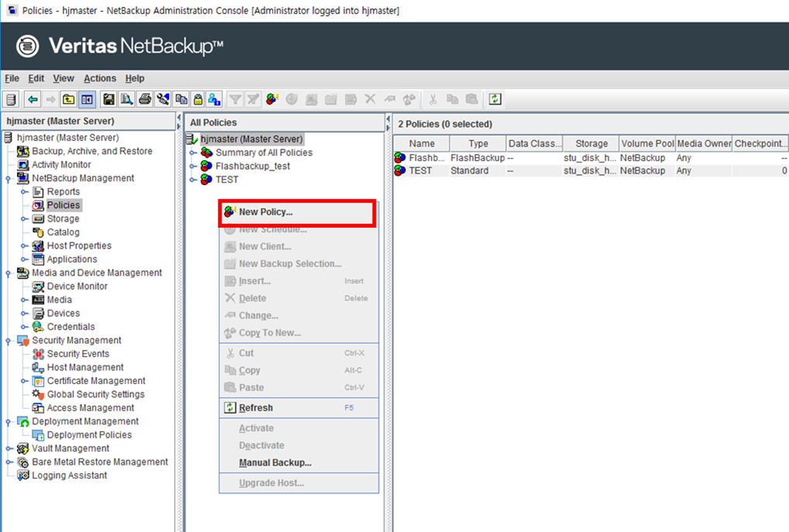Click the Media Owner column header
Screen dimensions: 789x532
coord(704,143)
